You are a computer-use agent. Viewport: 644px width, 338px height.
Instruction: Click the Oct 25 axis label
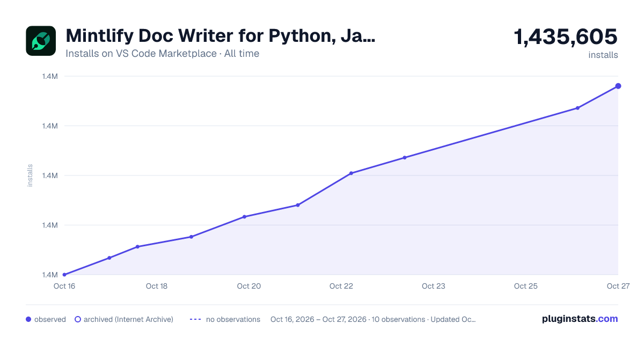526,286
